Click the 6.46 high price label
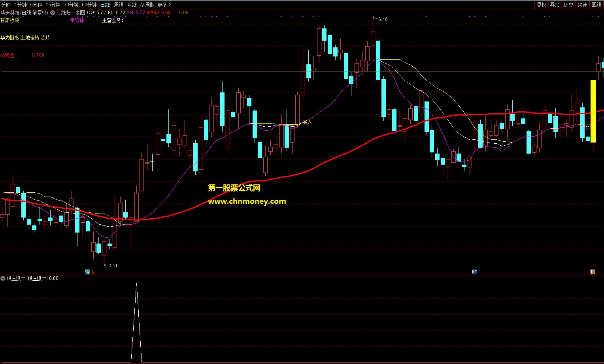Viewport: 604px width, 364px height. [383, 19]
